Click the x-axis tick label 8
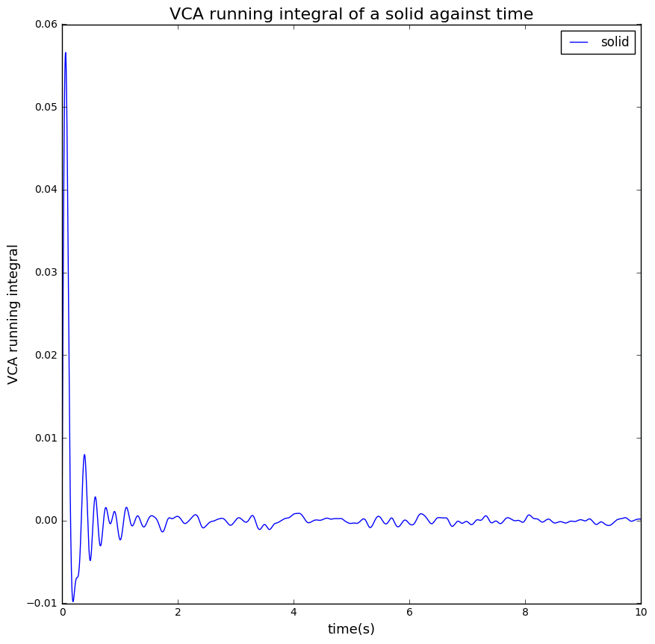Viewport: 655px width, 644px height. (525, 613)
